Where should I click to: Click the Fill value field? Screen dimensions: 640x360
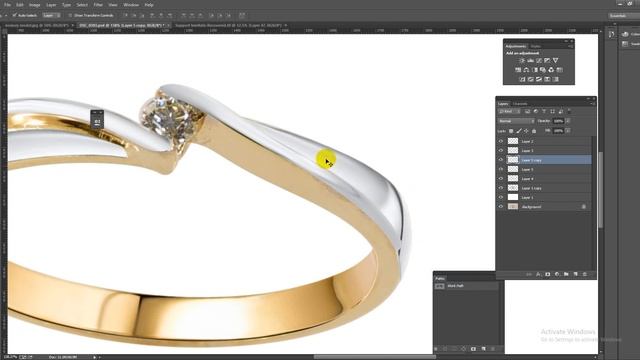[x=558, y=131]
